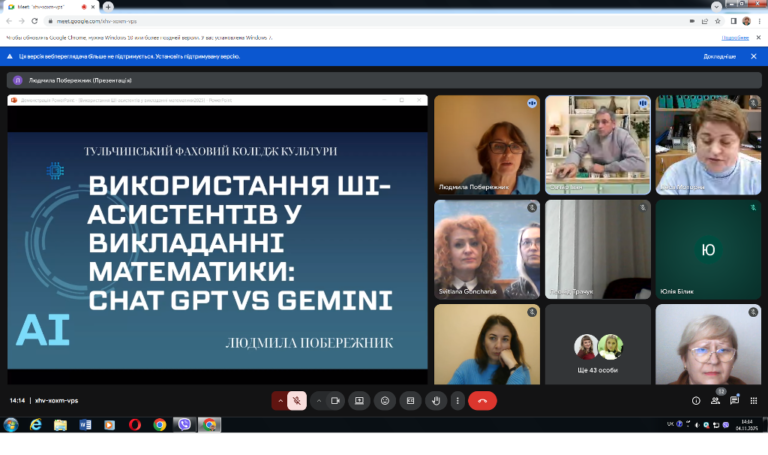Open the More options three-dot menu

point(457,401)
